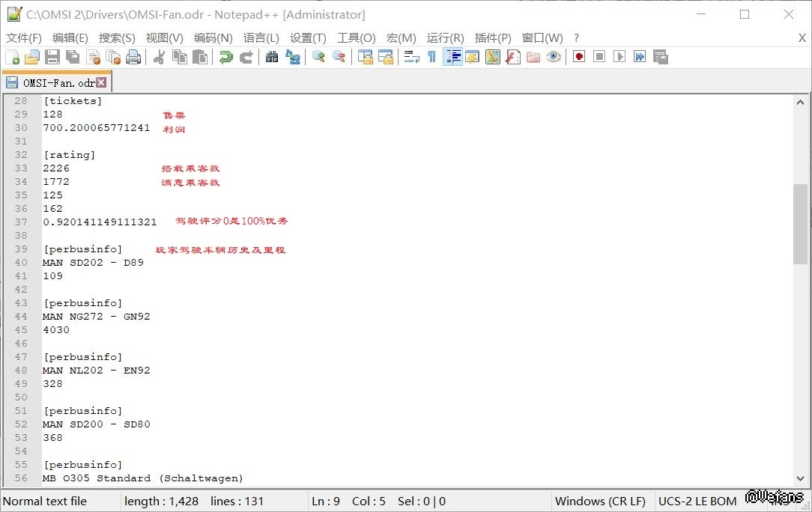Click the Paste clipboard icon

[x=200, y=57]
